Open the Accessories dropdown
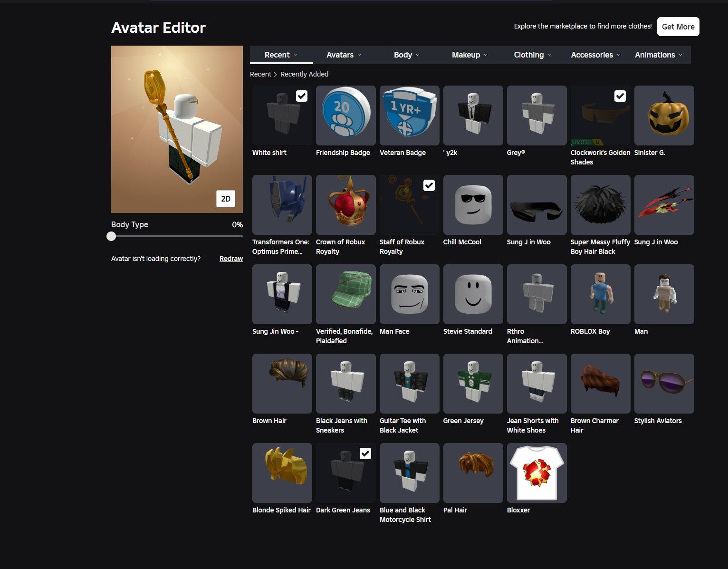 pos(596,55)
